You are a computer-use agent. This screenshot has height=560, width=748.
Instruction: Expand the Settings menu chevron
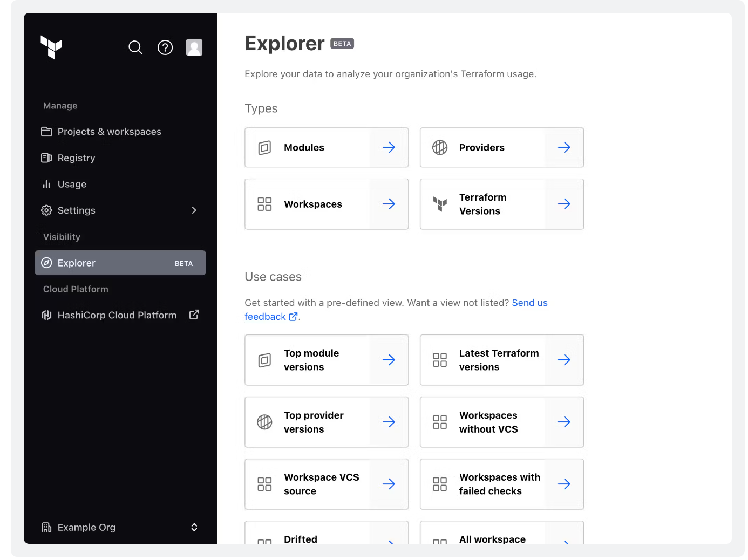coord(194,210)
